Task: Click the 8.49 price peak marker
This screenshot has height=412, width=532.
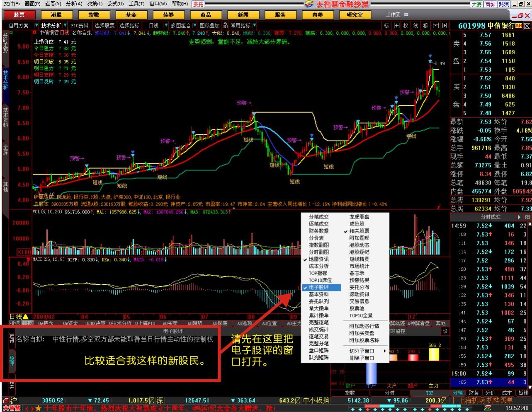Action: pyautogui.click(x=439, y=63)
